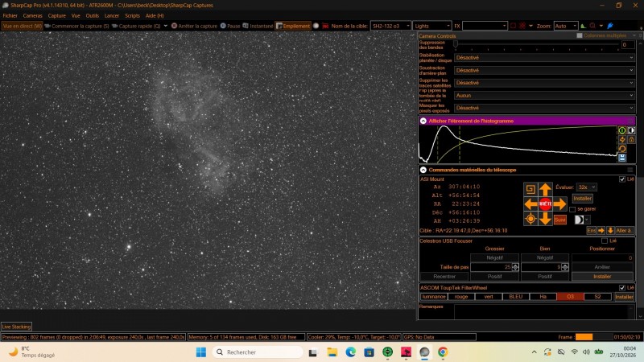Toggle the Empilement live stacking button
This screenshot has width=644, height=362.
(293, 26)
